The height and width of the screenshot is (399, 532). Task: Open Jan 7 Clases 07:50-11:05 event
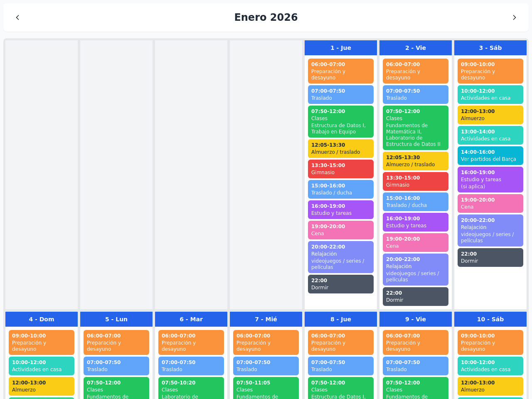pos(266,388)
